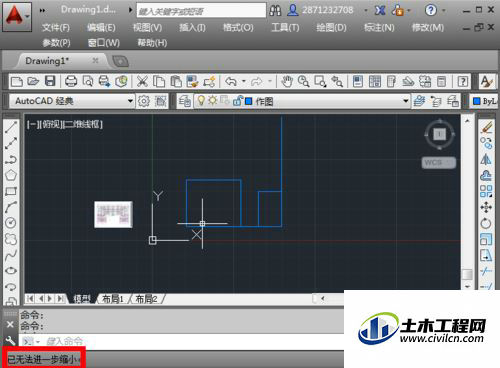Screen dimensions: 500x368
Task: Click the Help toolbar question-mark icon
Action: point(462,81)
